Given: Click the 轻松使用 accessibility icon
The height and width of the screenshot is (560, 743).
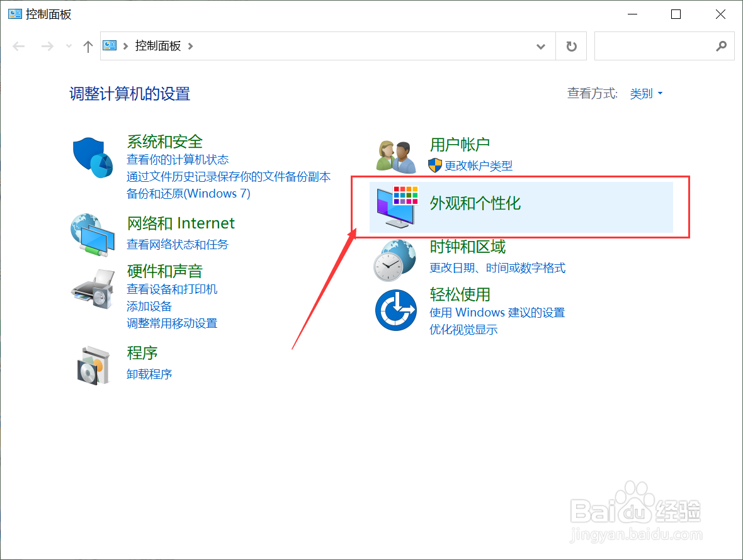Looking at the screenshot, I should (x=395, y=308).
